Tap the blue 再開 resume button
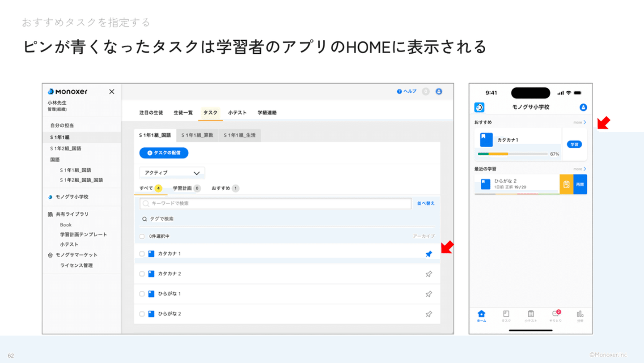Viewport: 644px width, 363px height. click(580, 184)
